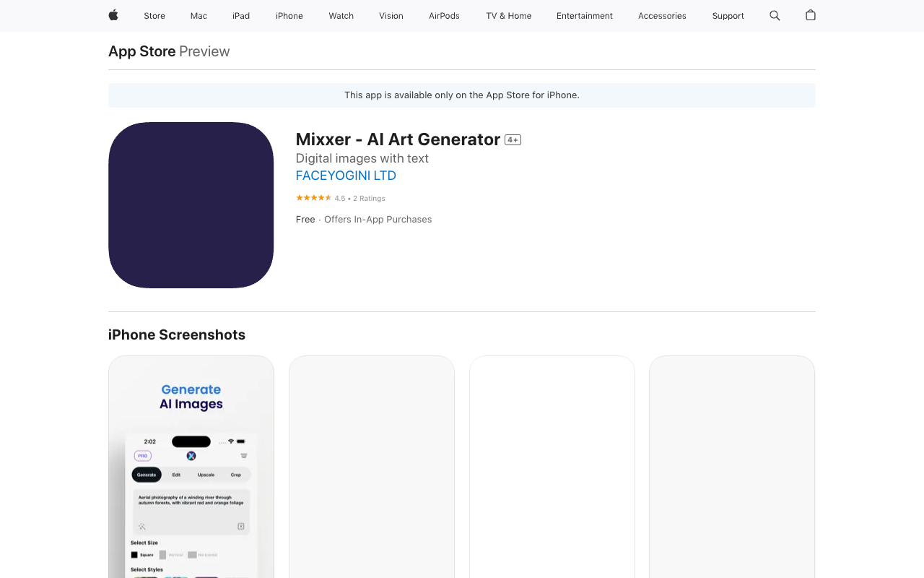Open the iPad menu item
Screen dimensions: 924x578
point(241,16)
